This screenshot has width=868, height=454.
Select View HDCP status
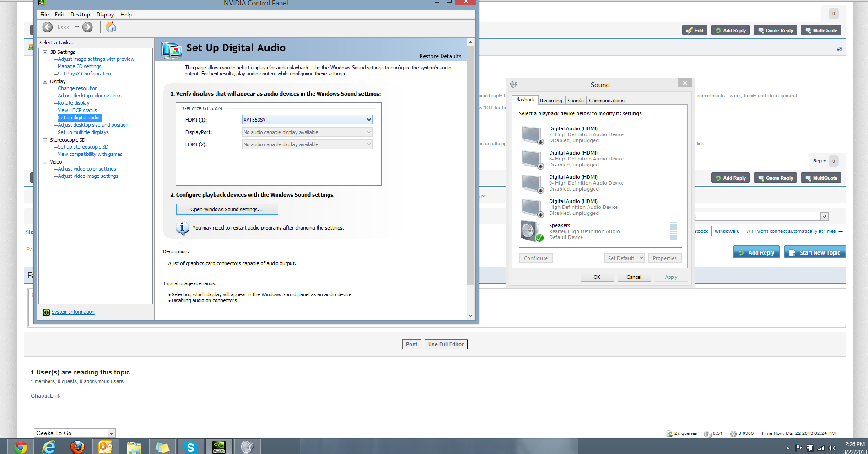point(77,110)
